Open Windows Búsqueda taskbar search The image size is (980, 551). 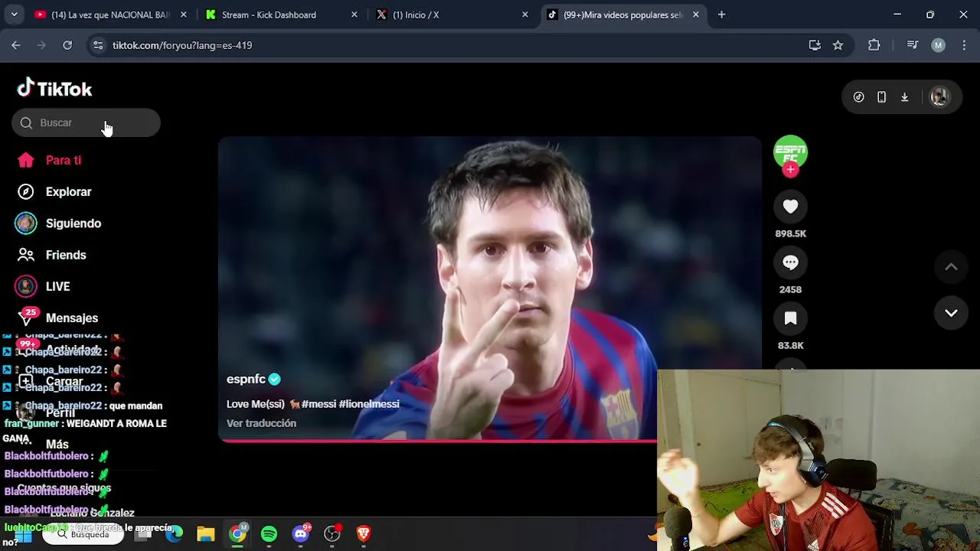point(83,534)
